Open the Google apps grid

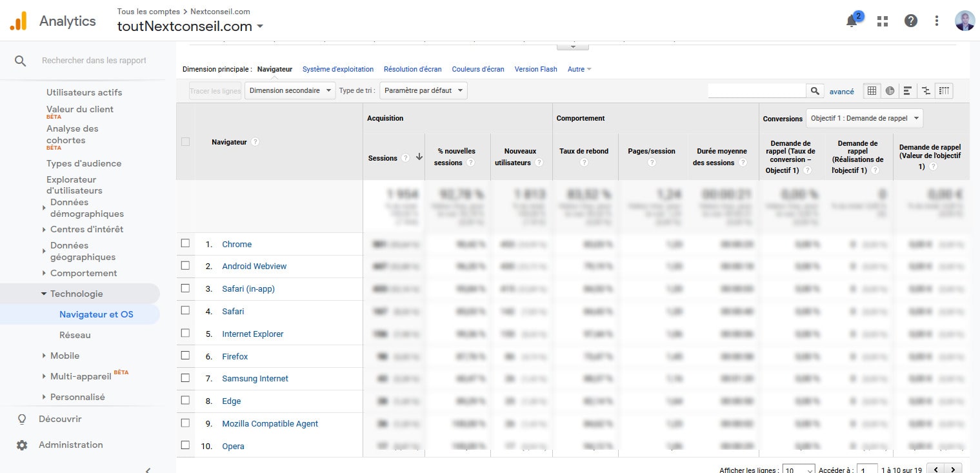point(883,21)
